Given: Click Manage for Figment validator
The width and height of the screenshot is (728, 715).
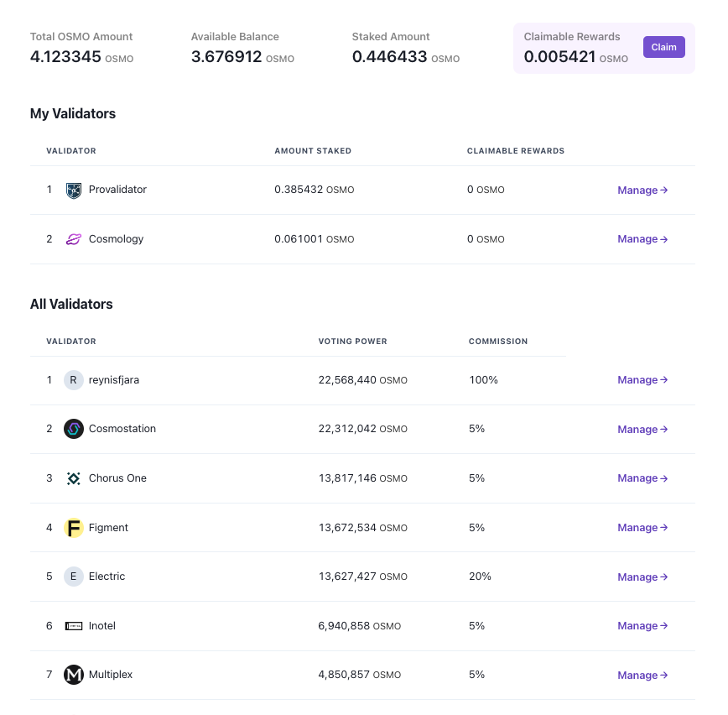Looking at the screenshot, I should coord(642,527).
